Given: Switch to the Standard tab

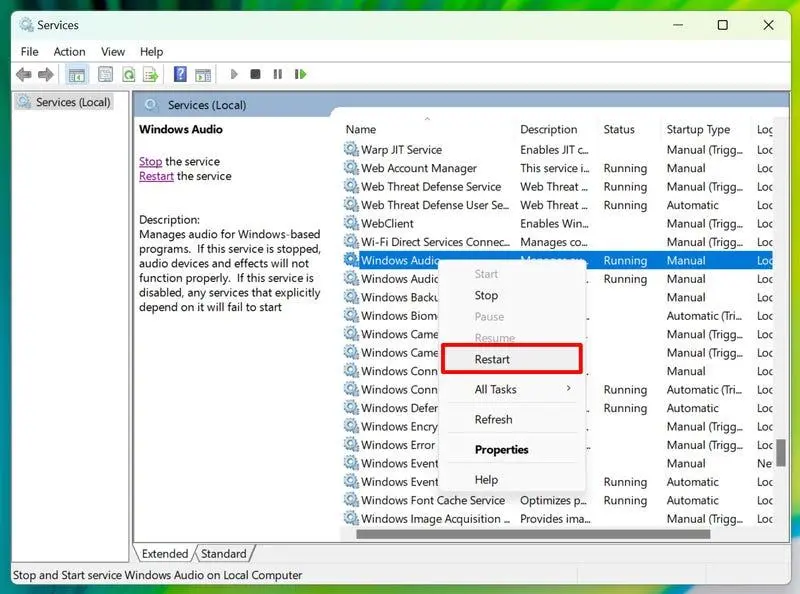Looking at the screenshot, I should 223,554.
